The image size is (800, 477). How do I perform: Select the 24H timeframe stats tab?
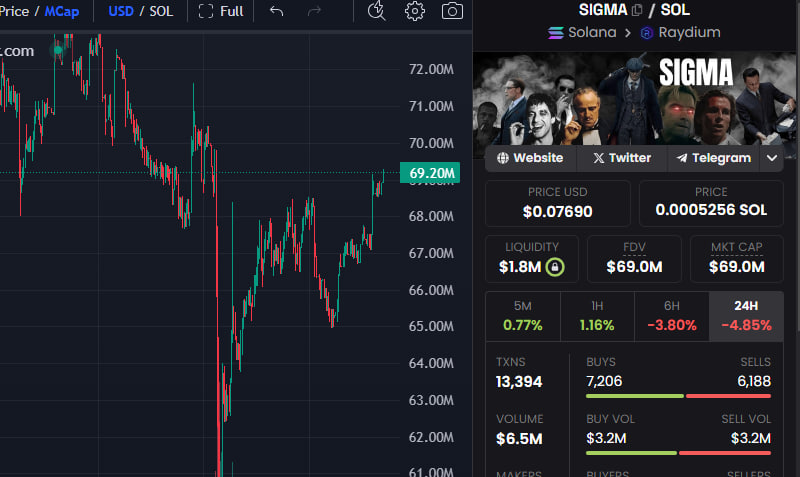pyautogui.click(x=746, y=317)
